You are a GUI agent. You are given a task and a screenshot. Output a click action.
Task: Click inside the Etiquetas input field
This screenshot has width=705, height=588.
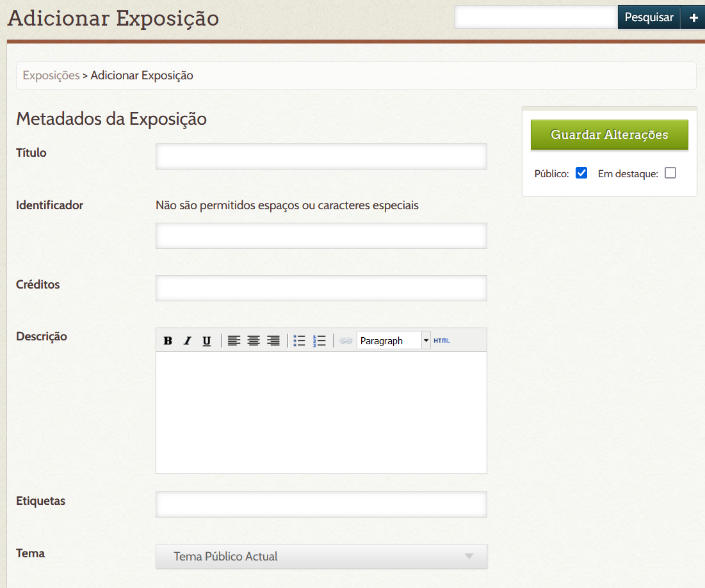(321, 504)
